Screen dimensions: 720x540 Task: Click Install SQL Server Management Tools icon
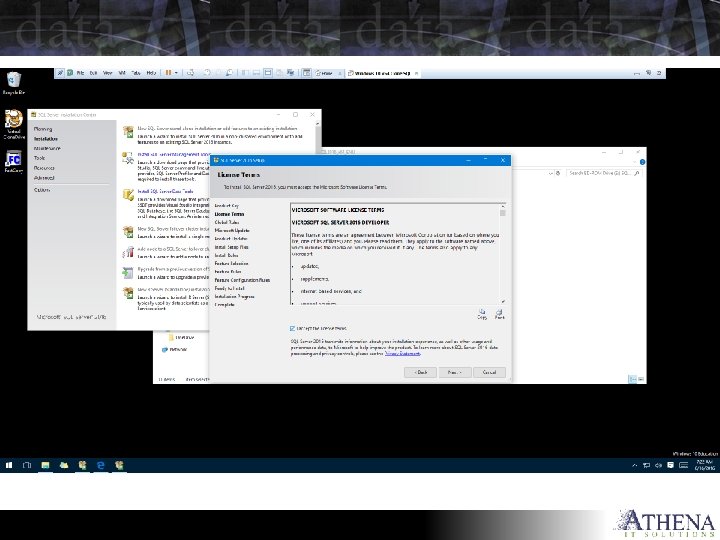[128, 158]
